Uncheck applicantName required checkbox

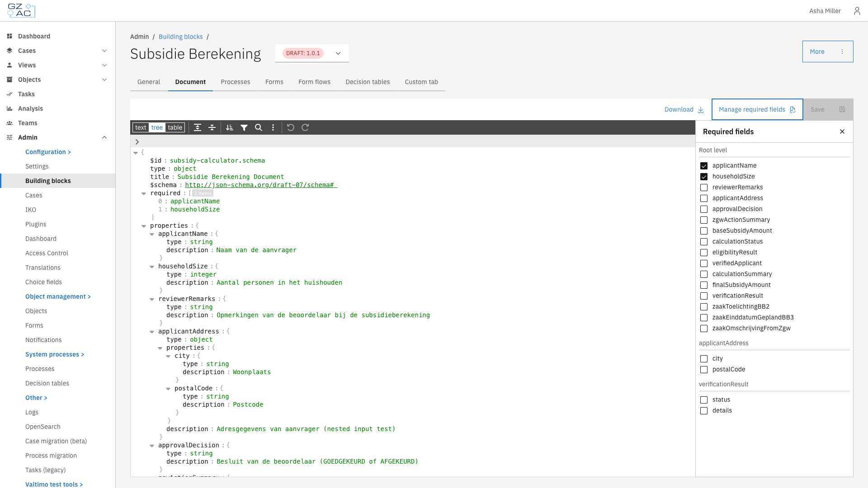(704, 166)
